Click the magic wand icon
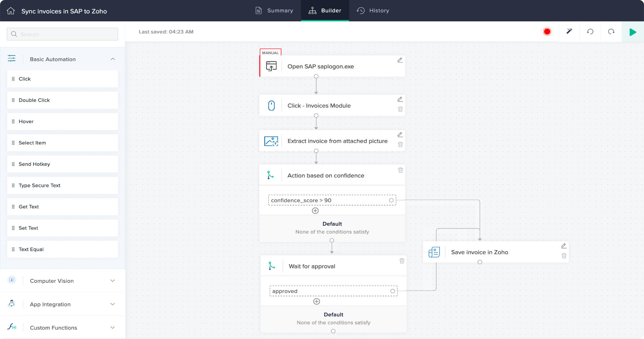 coord(569,31)
